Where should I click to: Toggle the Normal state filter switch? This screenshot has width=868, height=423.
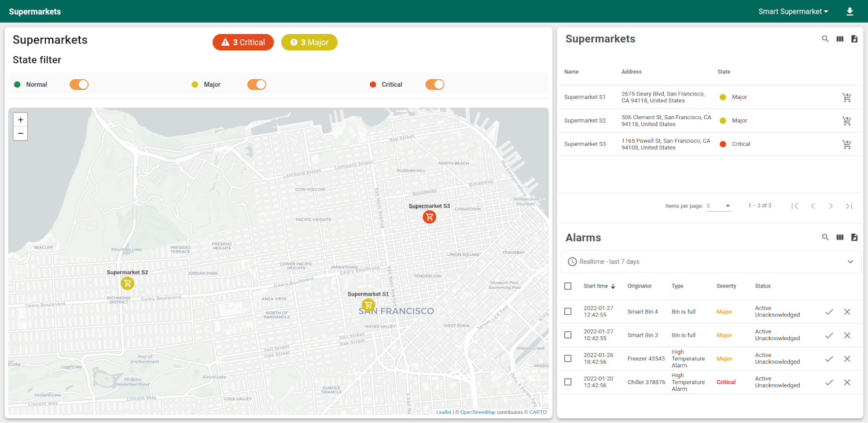coord(79,84)
